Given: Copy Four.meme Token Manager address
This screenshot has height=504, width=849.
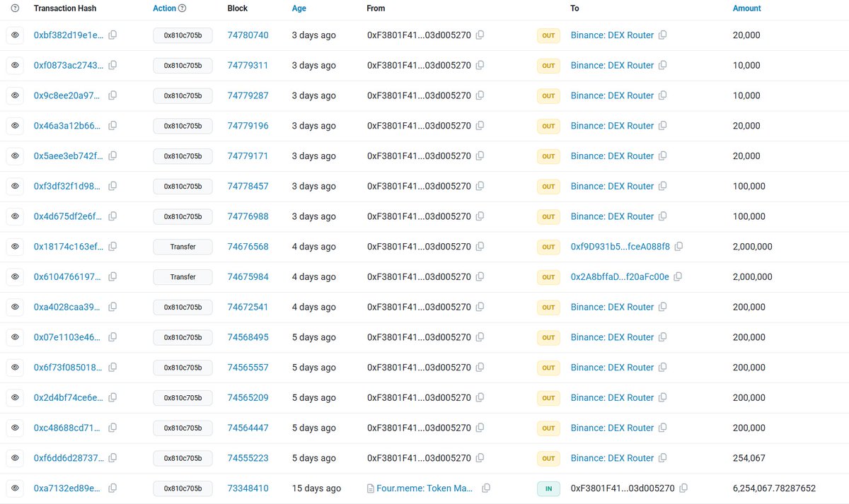Looking at the screenshot, I should pyautogui.click(x=486, y=488).
